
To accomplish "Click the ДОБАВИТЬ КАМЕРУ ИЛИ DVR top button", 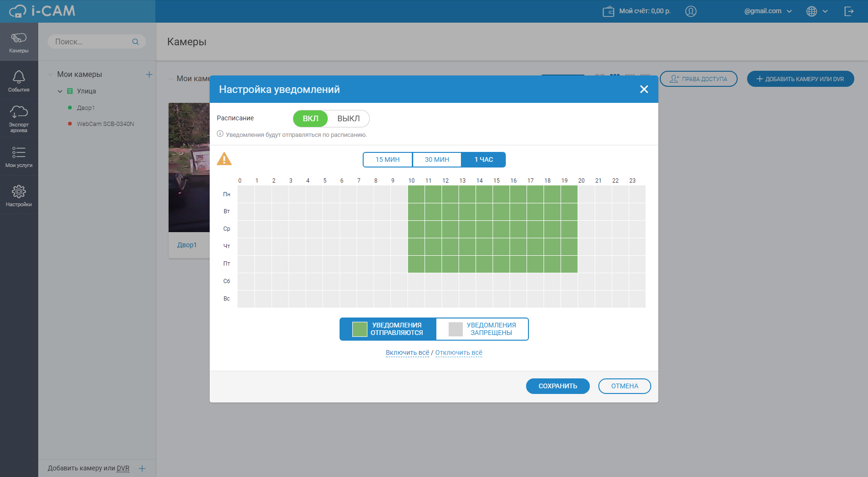I will click(x=800, y=79).
